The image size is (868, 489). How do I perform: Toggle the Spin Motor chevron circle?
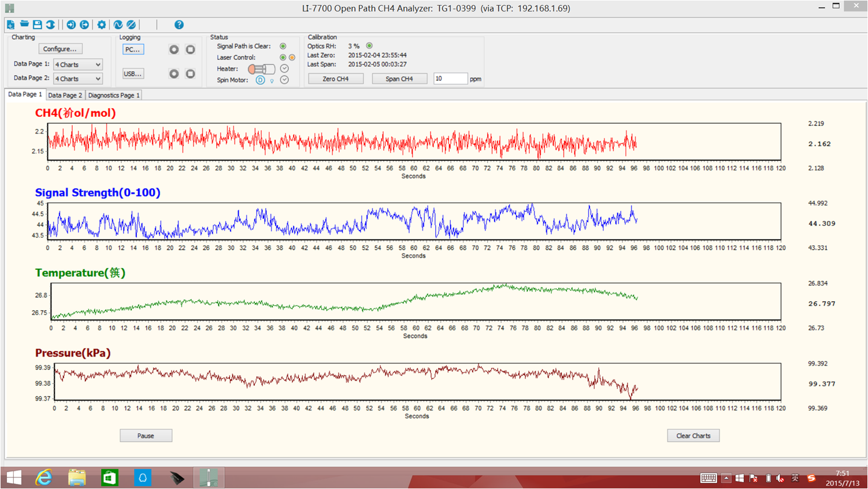284,80
